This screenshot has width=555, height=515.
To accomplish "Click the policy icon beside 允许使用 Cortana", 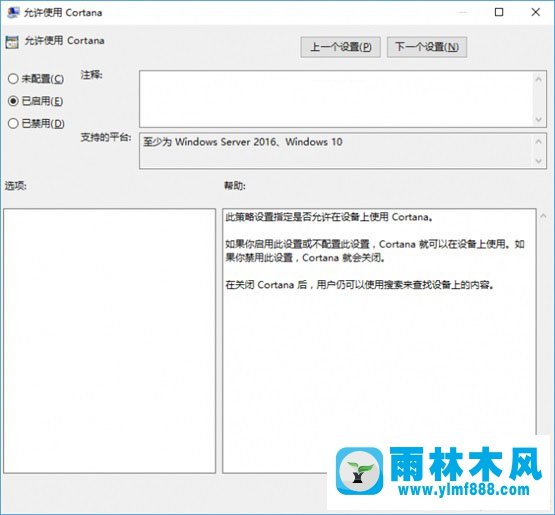I will 12,42.
